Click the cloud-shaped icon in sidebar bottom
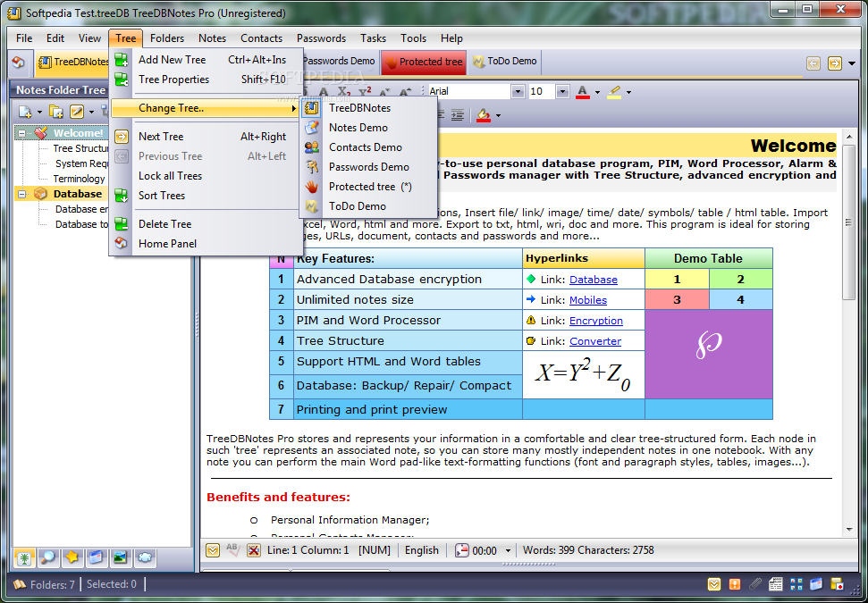The width and height of the screenshot is (868, 603). tap(145, 557)
